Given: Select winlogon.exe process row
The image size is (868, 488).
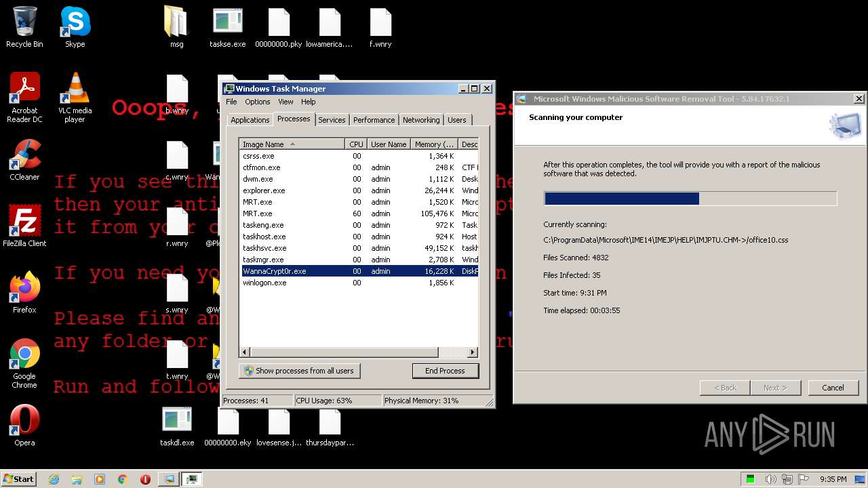Looking at the screenshot, I should pos(359,283).
